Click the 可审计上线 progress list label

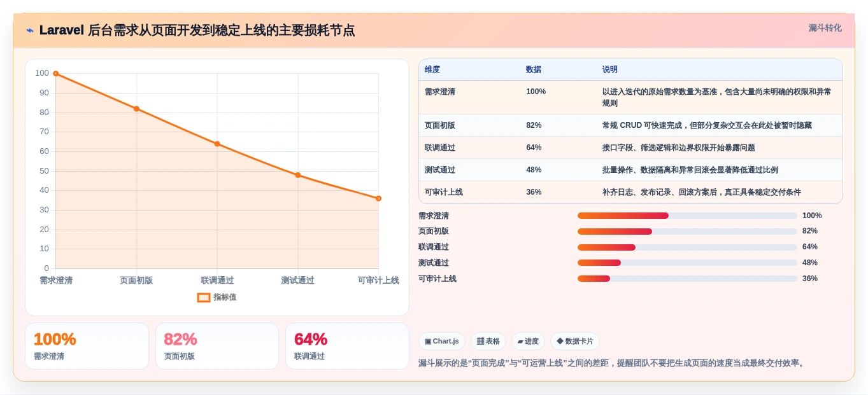tap(438, 279)
